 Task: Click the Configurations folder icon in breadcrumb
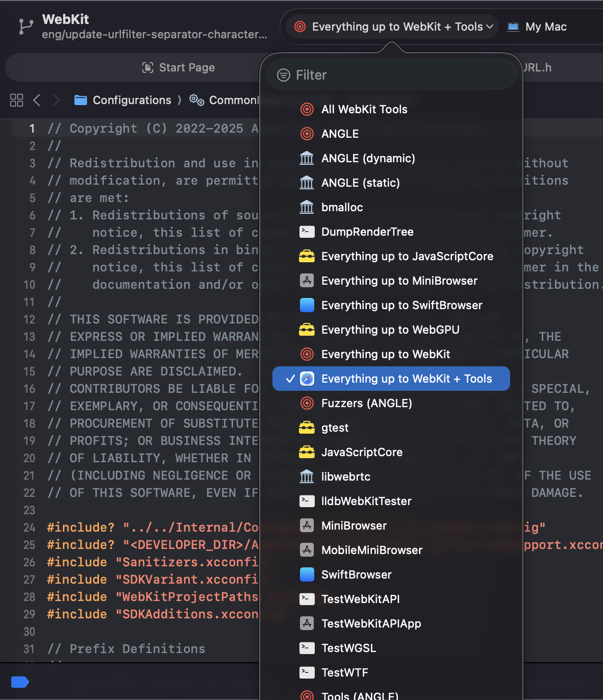[x=81, y=100]
